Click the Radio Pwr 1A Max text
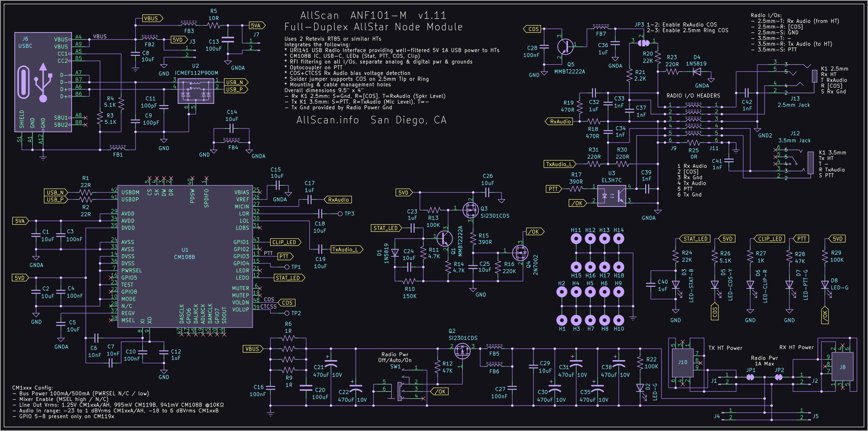 pyautogui.click(x=765, y=361)
